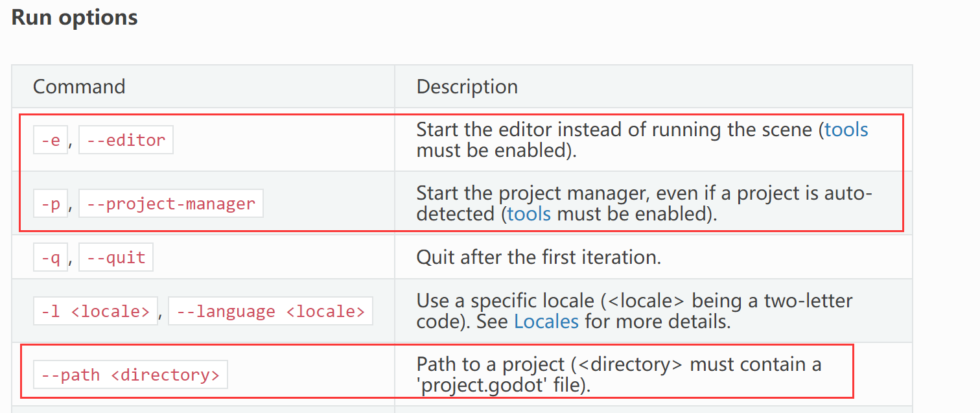
Task: Click the -p command code
Action: [x=51, y=204]
